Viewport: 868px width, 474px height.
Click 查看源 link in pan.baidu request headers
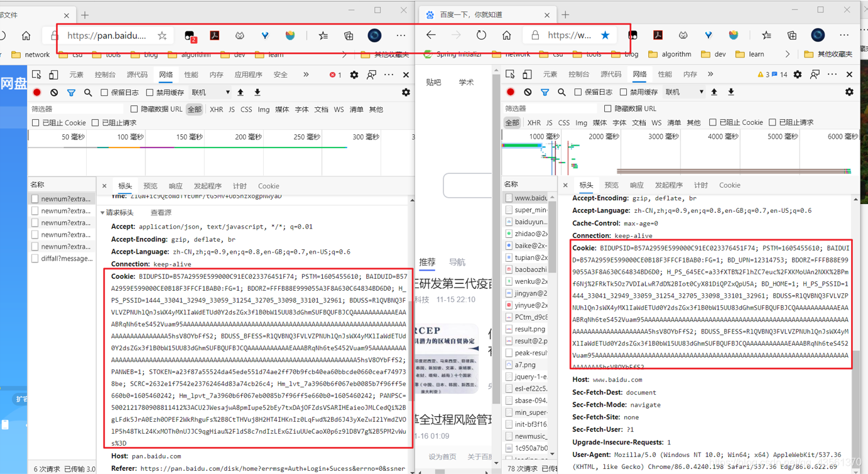(161, 213)
